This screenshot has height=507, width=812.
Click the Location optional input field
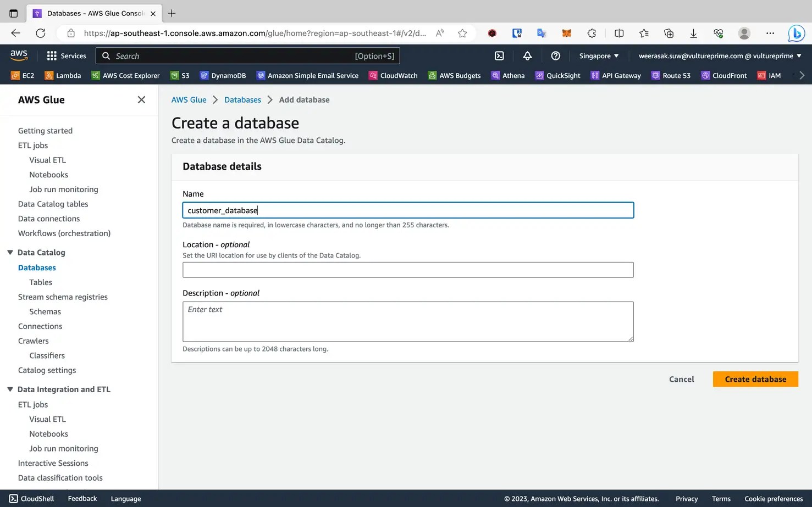(x=408, y=270)
